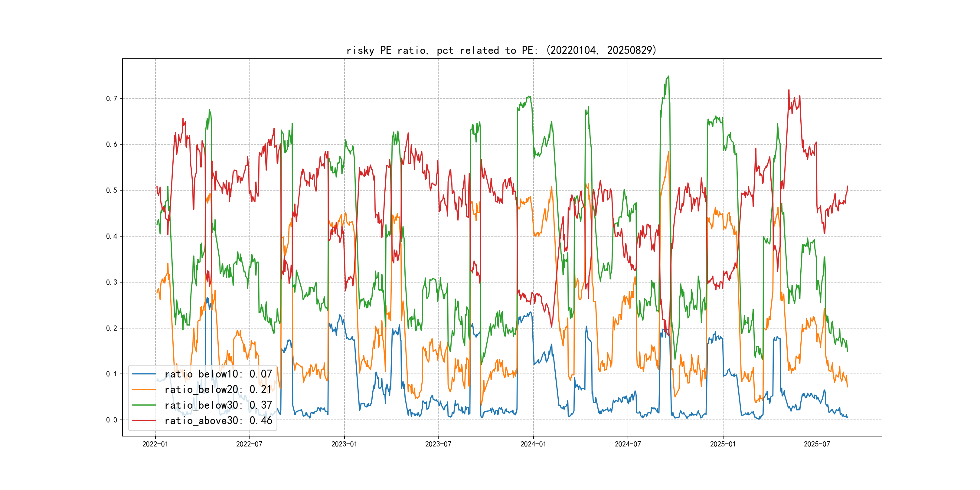
Task: Select the ratio_below20: 0.21 legend label
Action: (218, 390)
